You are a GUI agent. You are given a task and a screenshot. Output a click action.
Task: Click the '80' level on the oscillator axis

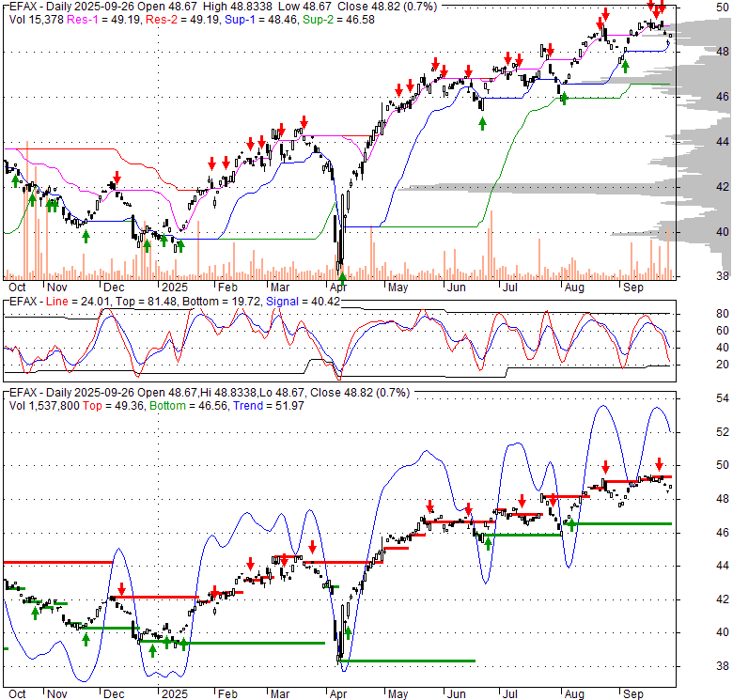[723, 314]
